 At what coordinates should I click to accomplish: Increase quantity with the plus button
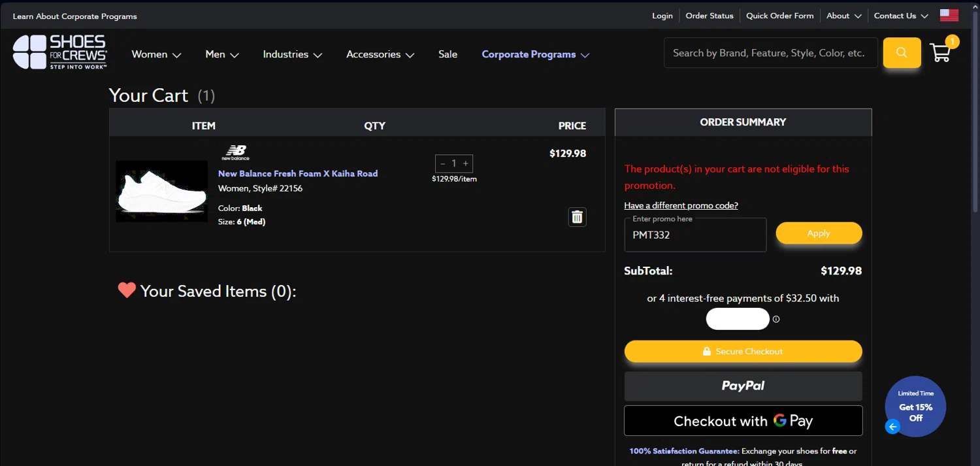(x=465, y=163)
